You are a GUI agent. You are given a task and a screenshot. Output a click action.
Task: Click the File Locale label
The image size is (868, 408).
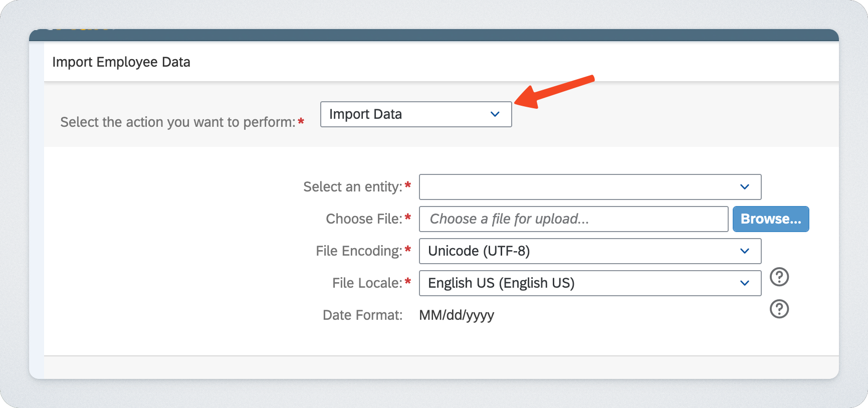point(367,283)
